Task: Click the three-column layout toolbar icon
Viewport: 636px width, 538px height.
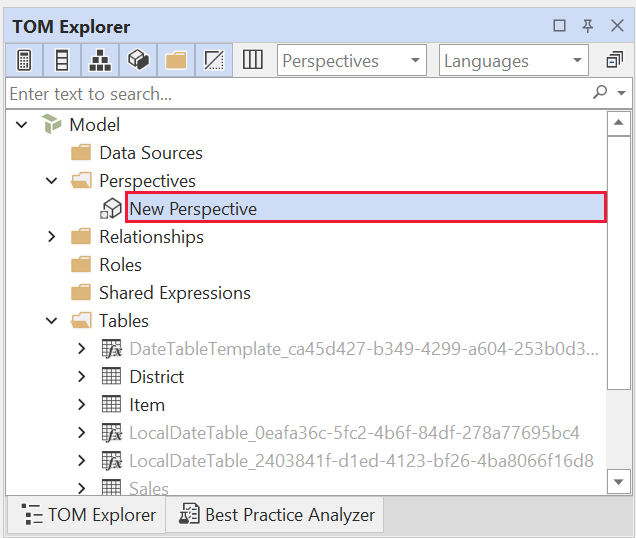Action: click(x=253, y=60)
